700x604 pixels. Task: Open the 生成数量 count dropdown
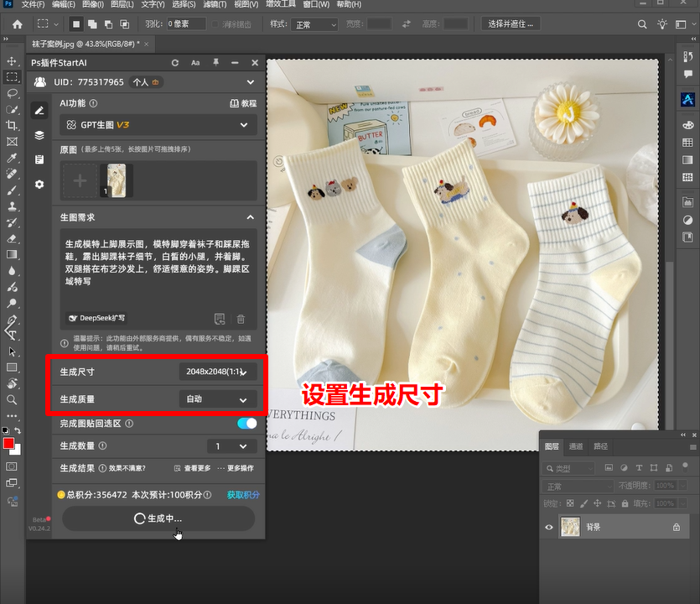[231, 445]
